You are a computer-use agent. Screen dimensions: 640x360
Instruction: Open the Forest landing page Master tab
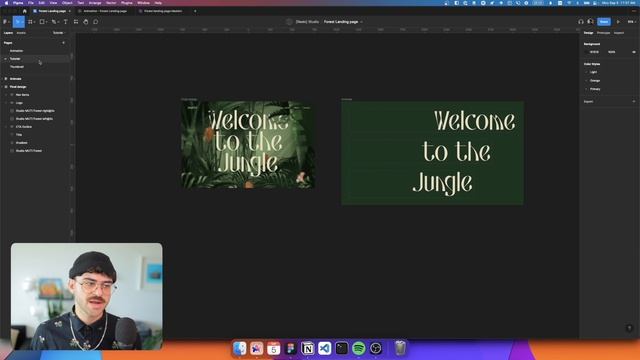[x=163, y=11]
